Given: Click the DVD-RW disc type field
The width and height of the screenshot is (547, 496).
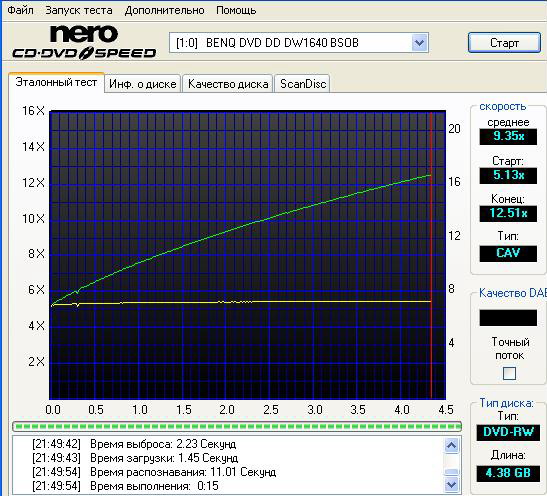Looking at the screenshot, I should coord(508,433).
